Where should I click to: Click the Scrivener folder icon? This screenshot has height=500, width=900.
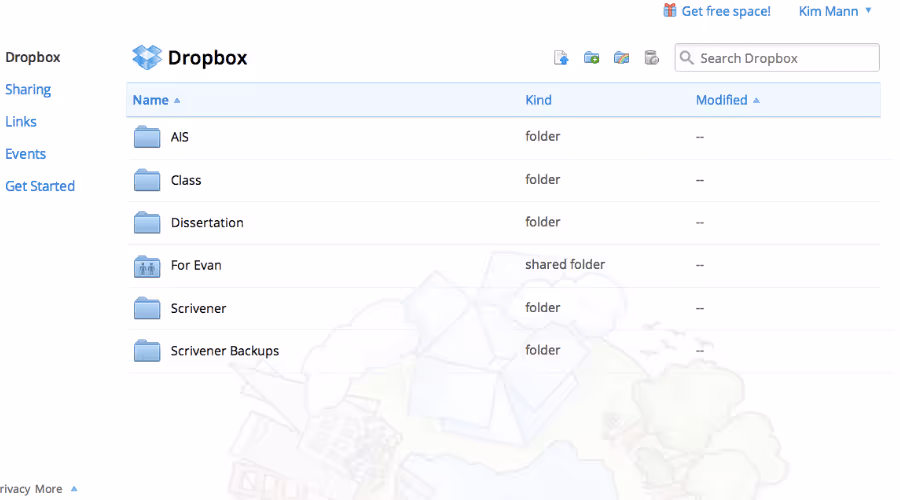(x=147, y=308)
